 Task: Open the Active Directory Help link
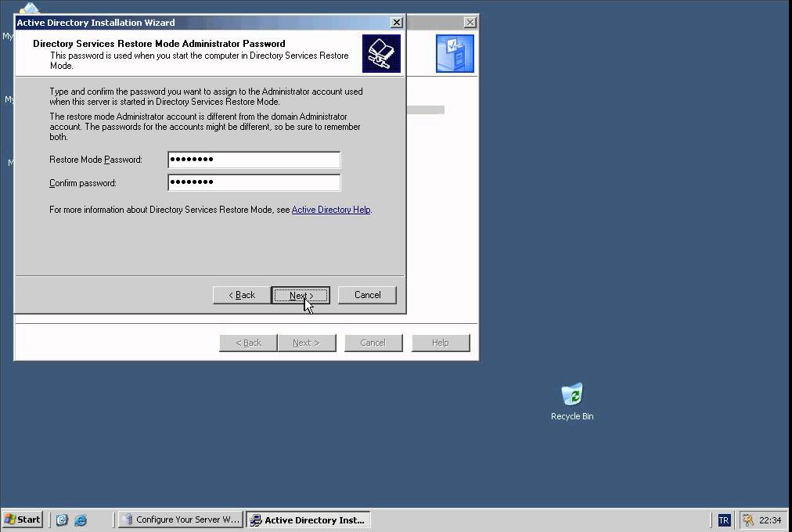click(x=331, y=210)
